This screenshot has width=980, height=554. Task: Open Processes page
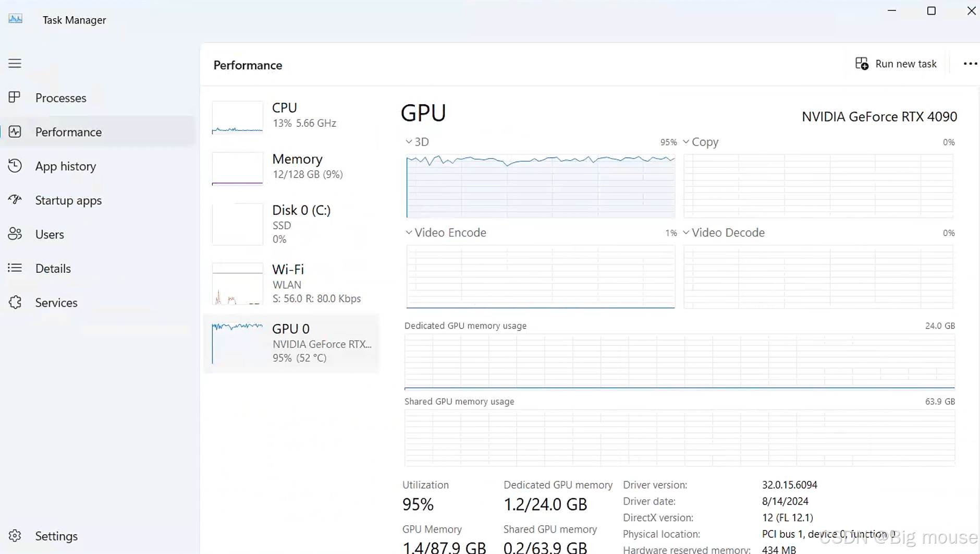pyautogui.click(x=60, y=98)
